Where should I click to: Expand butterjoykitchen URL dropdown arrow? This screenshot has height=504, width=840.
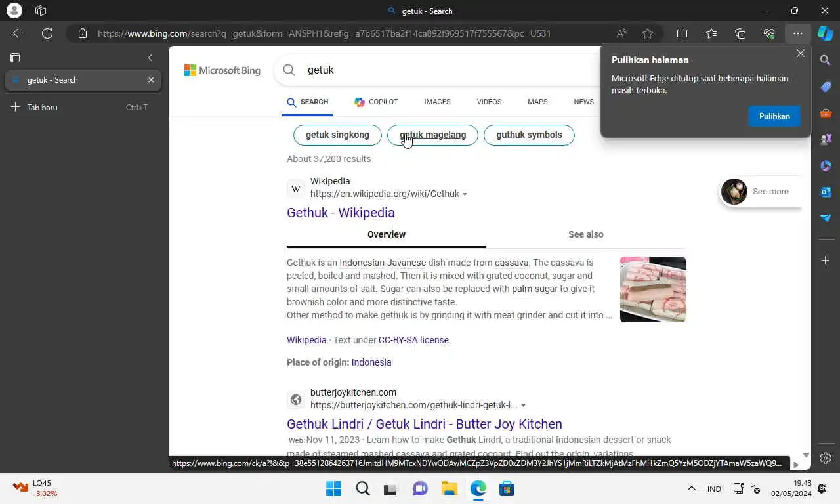(523, 406)
